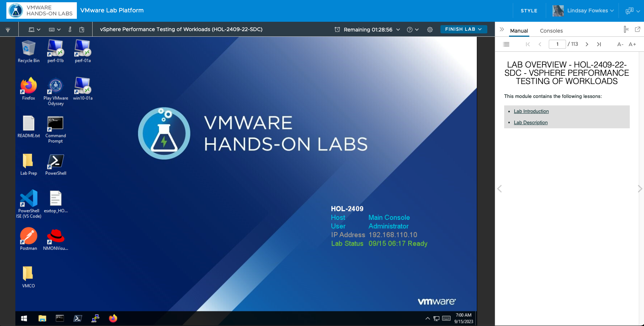Select the NMONVisu... desktop shortcut
This screenshot has height=326, width=644.
(55, 239)
